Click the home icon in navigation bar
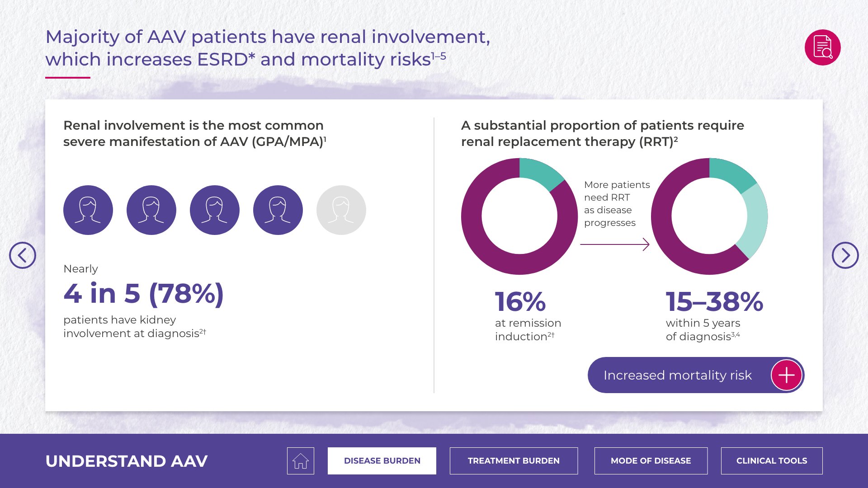Screen dimensions: 868x488 [300, 461]
